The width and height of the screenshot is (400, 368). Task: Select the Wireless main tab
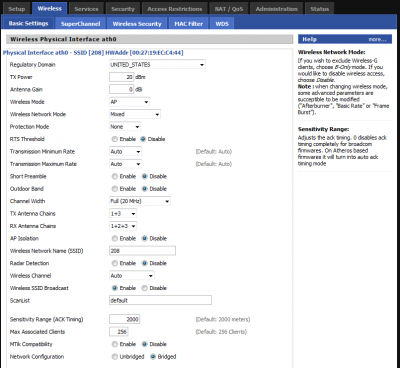pos(50,8)
